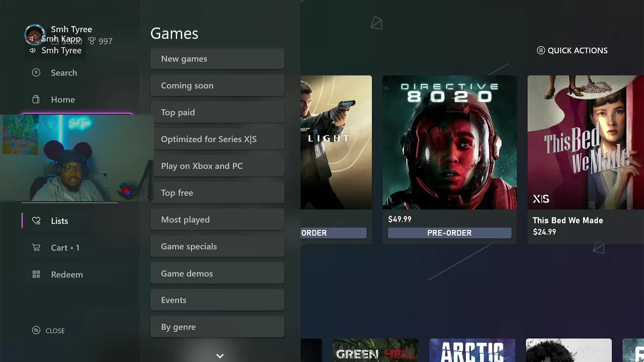
Task: Click the Quick Actions menu icon
Action: coord(541,50)
